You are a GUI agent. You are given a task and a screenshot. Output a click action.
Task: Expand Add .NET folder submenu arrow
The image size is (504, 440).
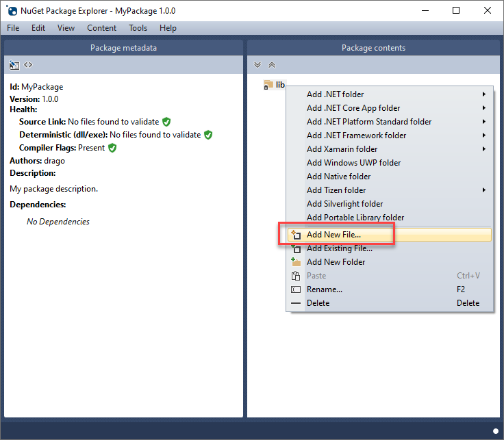[483, 94]
